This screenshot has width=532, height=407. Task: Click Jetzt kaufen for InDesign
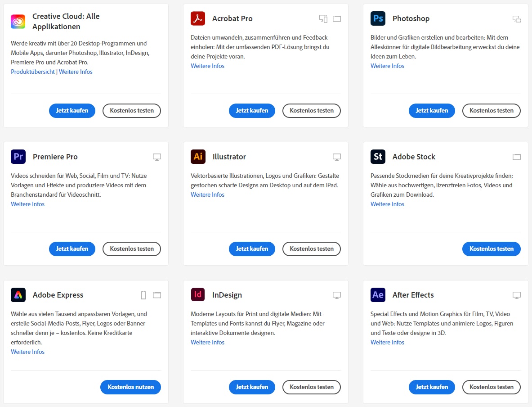tap(252, 387)
